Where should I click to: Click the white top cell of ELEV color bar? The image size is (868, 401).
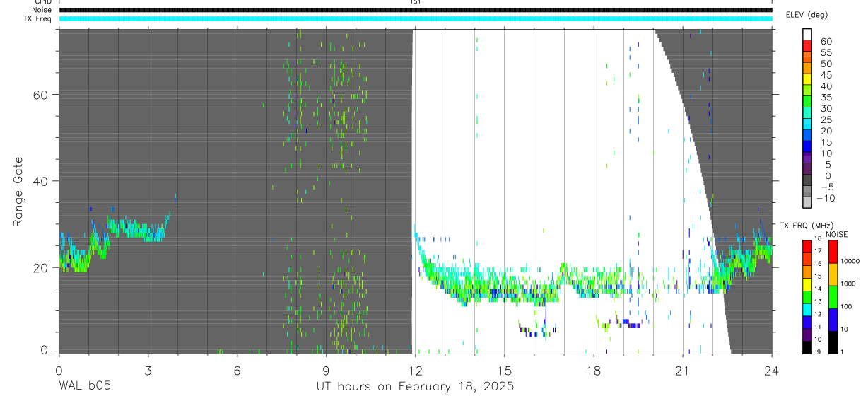point(807,35)
